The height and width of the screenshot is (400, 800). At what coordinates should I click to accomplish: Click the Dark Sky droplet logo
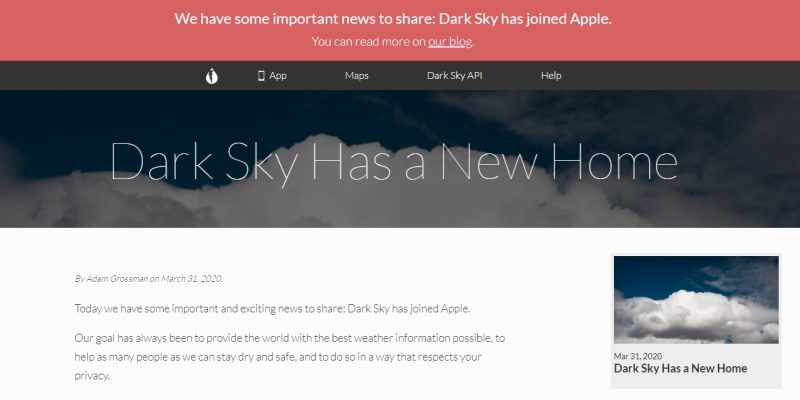tap(211, 76)
